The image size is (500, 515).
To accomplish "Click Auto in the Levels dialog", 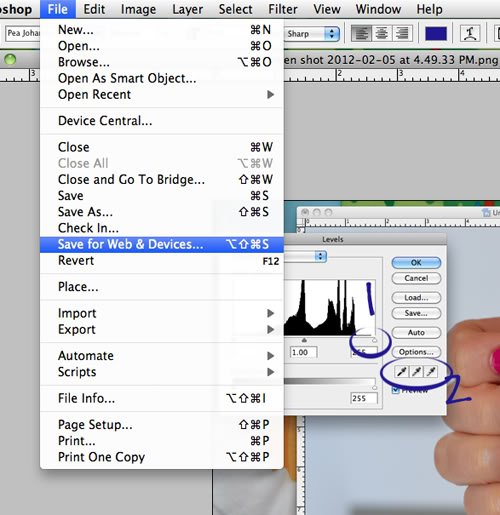I will tap(416, 332).
